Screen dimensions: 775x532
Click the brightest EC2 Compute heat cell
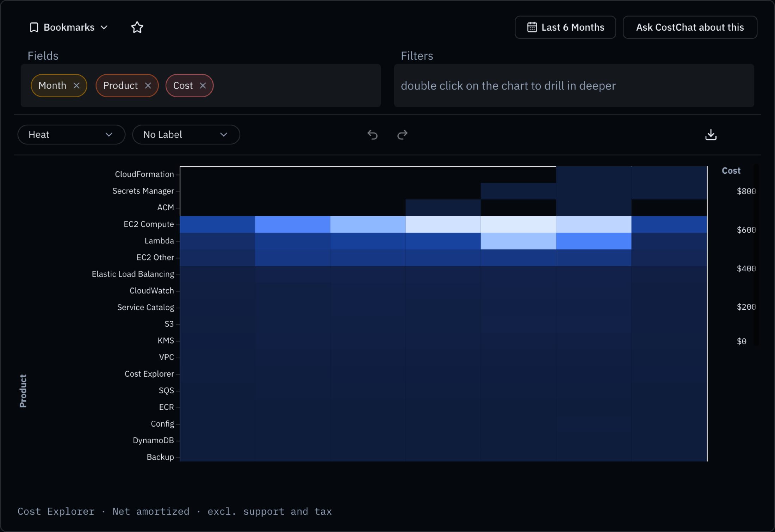click(x=518, y=224)
